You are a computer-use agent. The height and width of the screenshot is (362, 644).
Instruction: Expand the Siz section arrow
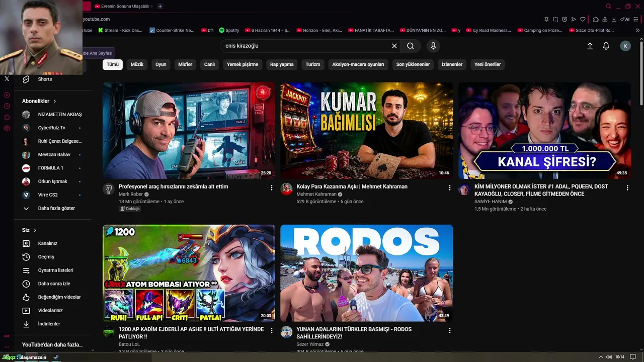tap(35, 230)
